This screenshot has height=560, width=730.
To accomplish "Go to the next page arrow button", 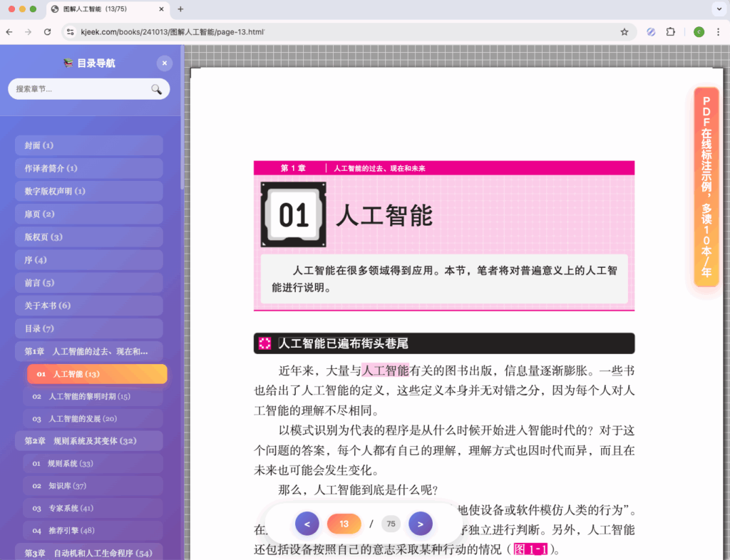I will point(421,524).
